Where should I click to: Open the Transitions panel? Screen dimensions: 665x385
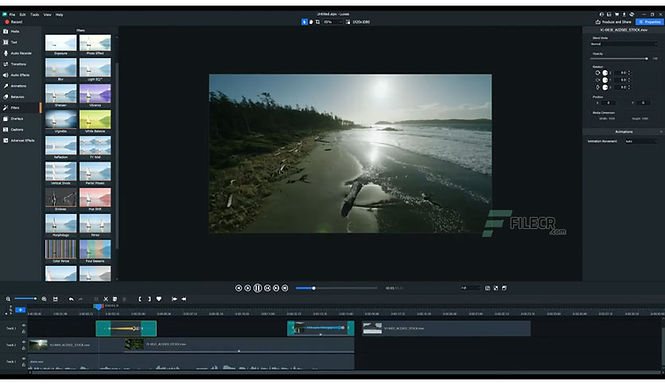point(16,64)
